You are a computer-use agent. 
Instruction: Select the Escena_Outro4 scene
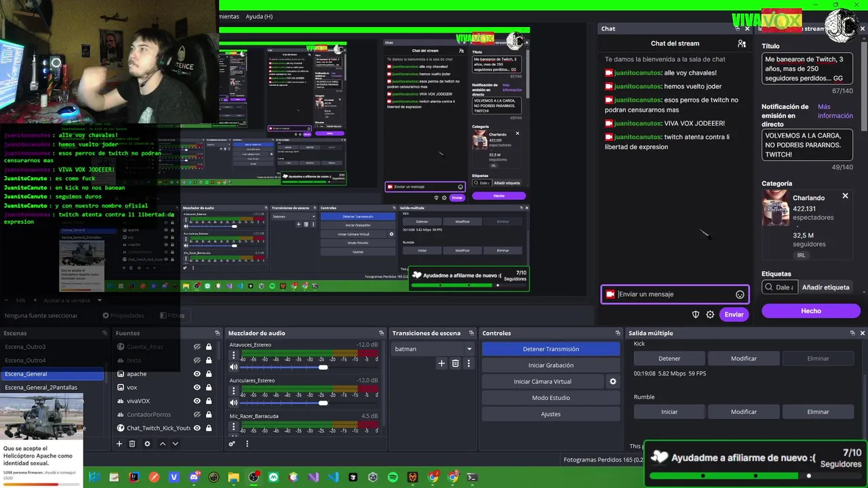pyautogui.click(x=53, y=361)
